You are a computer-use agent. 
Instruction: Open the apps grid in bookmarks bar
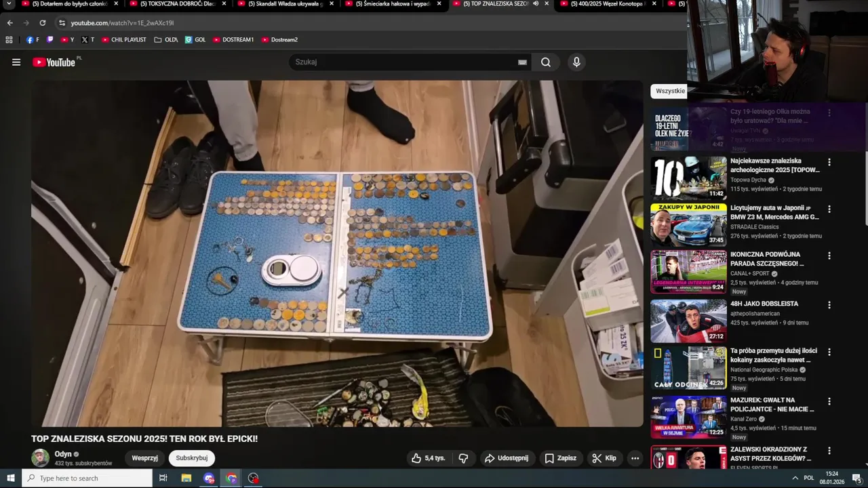(9, 40)
